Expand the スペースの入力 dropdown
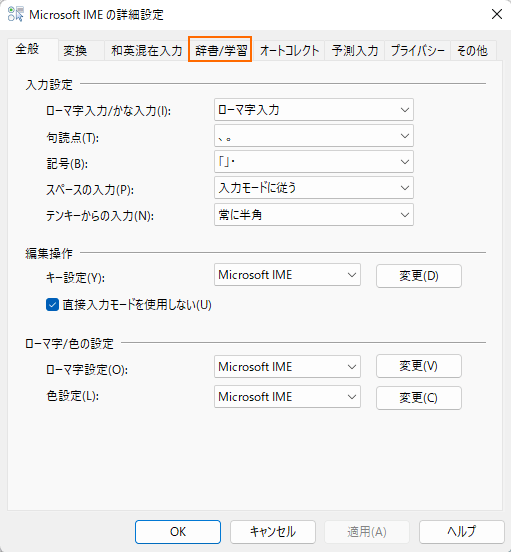511x552 pixels. click(x=314, y=188)
